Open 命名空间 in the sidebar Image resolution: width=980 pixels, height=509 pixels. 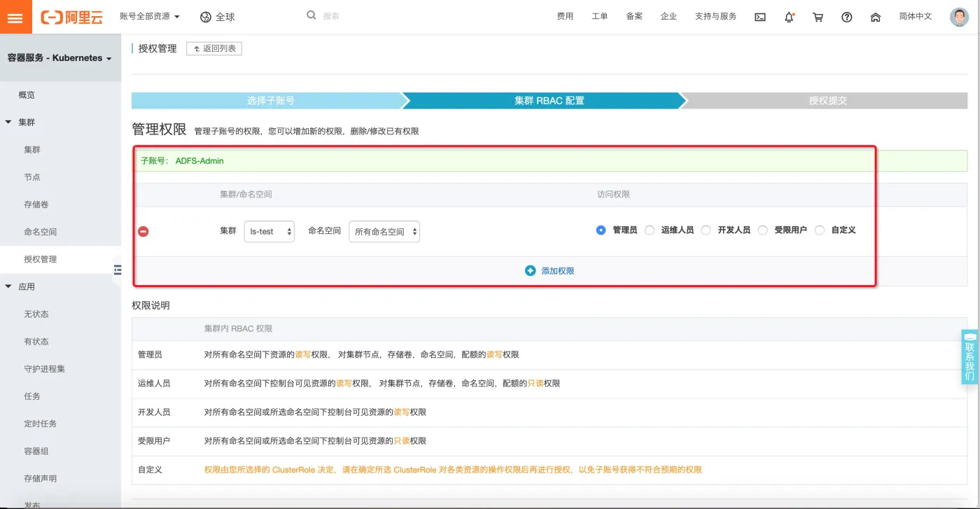click(40, 232)
